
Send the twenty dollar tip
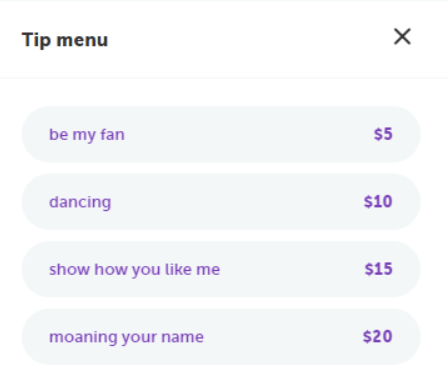click(221, 336)
